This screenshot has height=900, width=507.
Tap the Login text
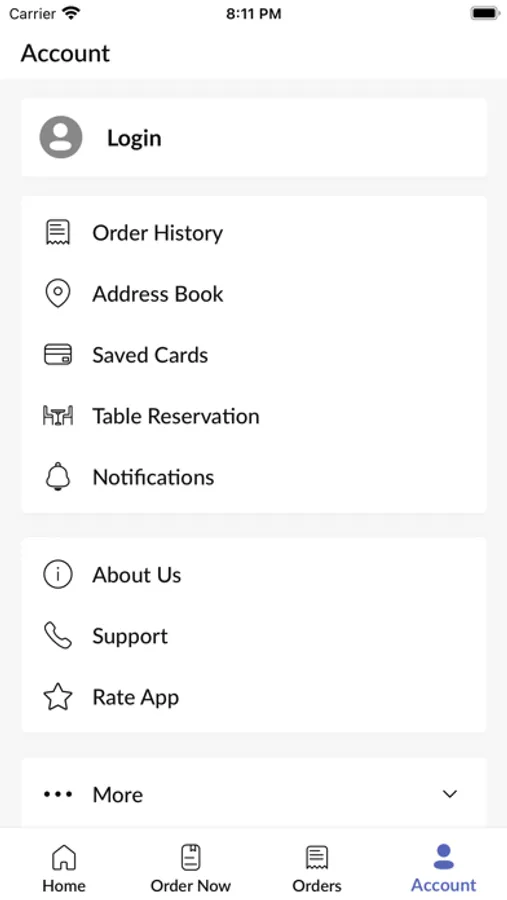pyautogui.click(x=134, y=138)
